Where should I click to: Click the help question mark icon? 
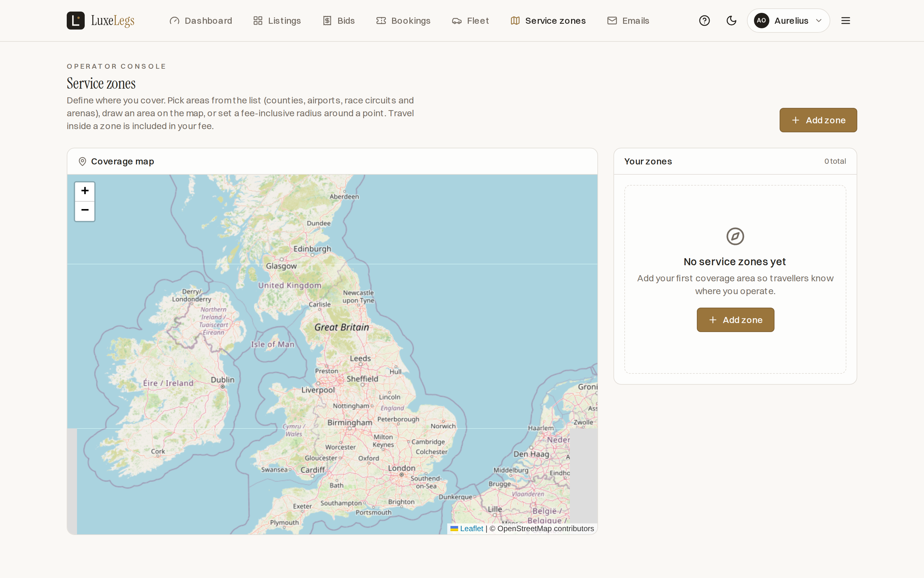[705, 21]
